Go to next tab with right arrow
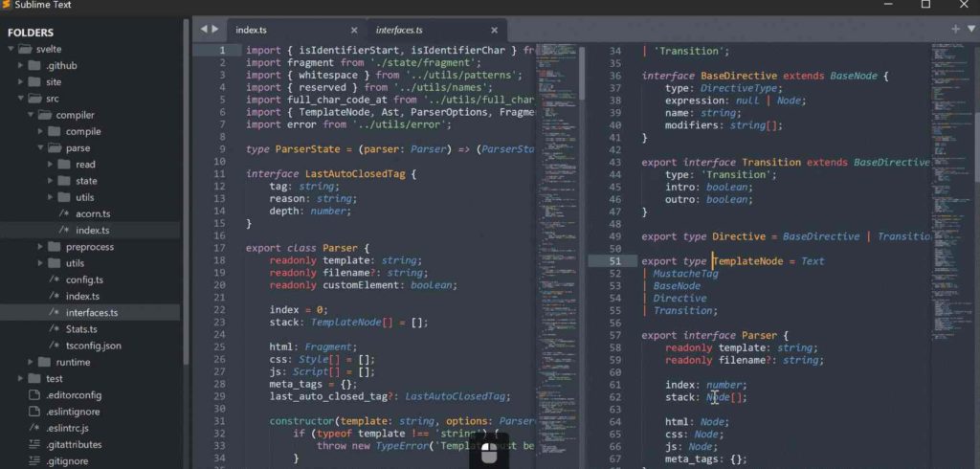 [215, 29]
